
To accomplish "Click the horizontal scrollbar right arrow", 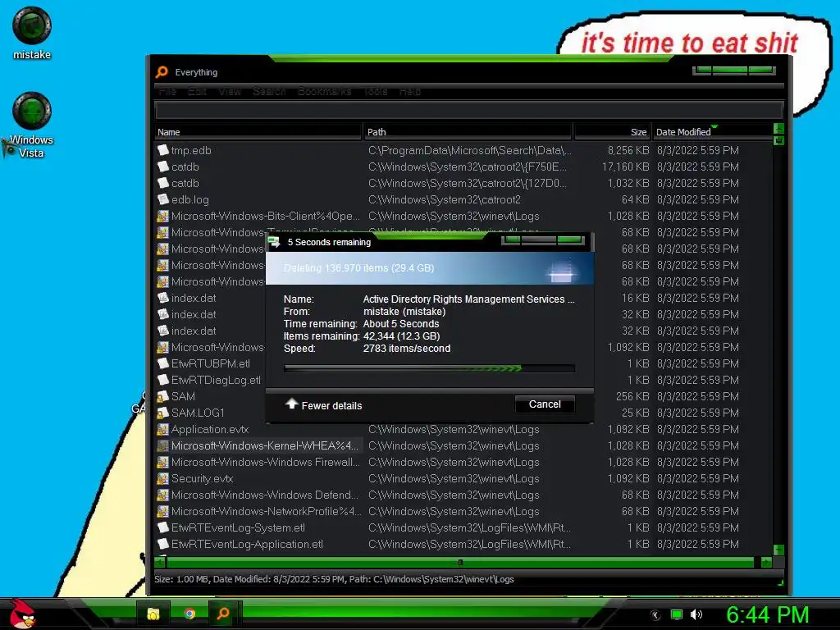I will [766, 562].
